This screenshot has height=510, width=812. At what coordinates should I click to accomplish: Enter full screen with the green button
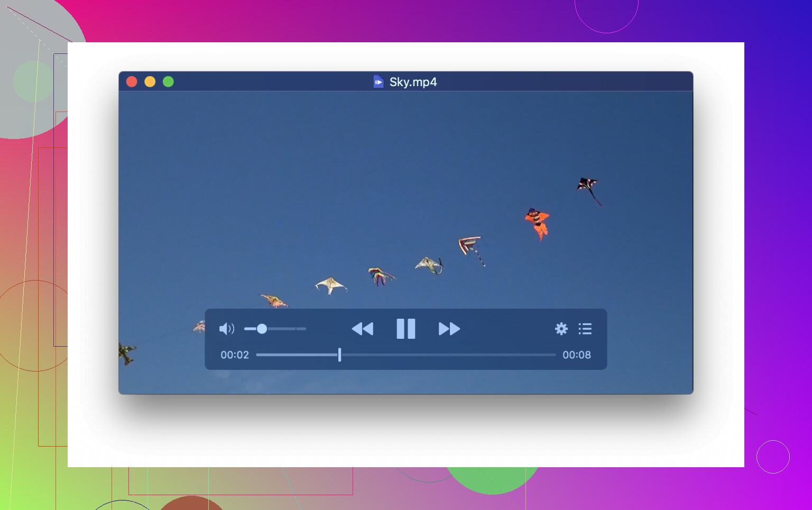tap(168, 81)
